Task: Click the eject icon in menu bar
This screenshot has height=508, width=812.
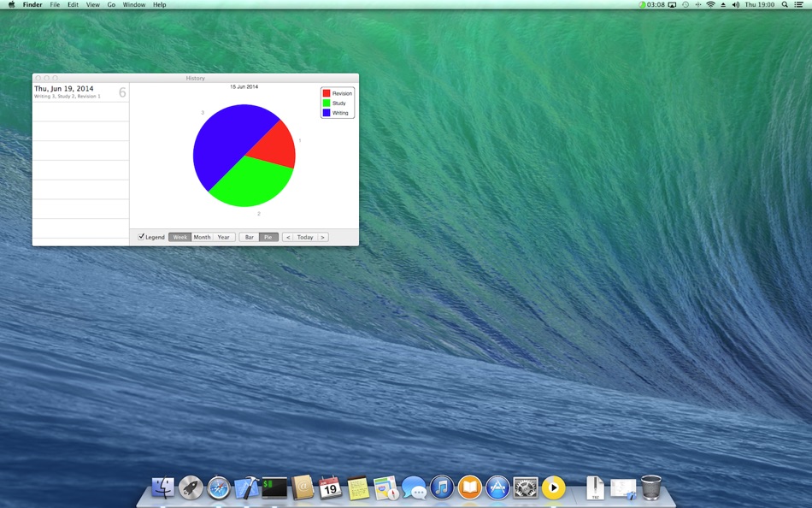Action: (723, 4)
